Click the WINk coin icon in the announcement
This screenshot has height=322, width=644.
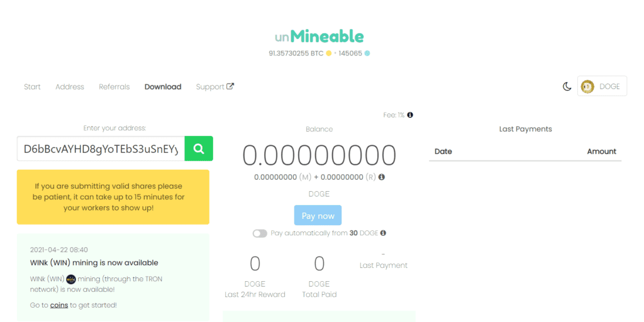point(71,279)
